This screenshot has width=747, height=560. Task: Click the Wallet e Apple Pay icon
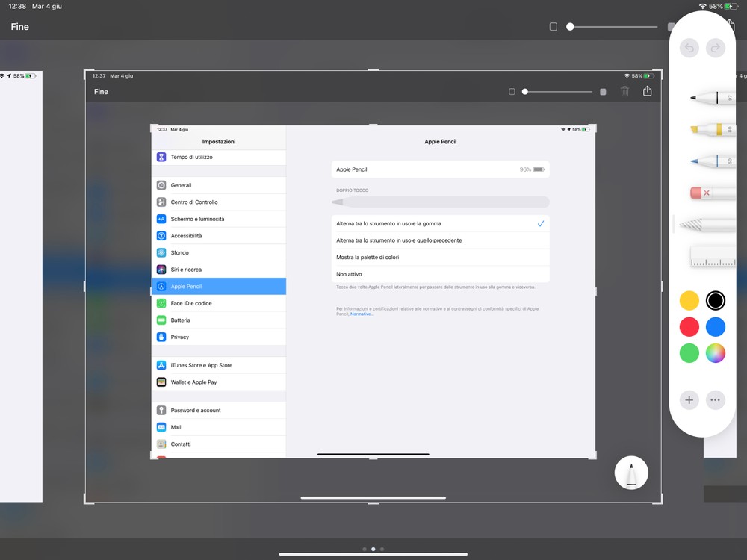[161, 382]
